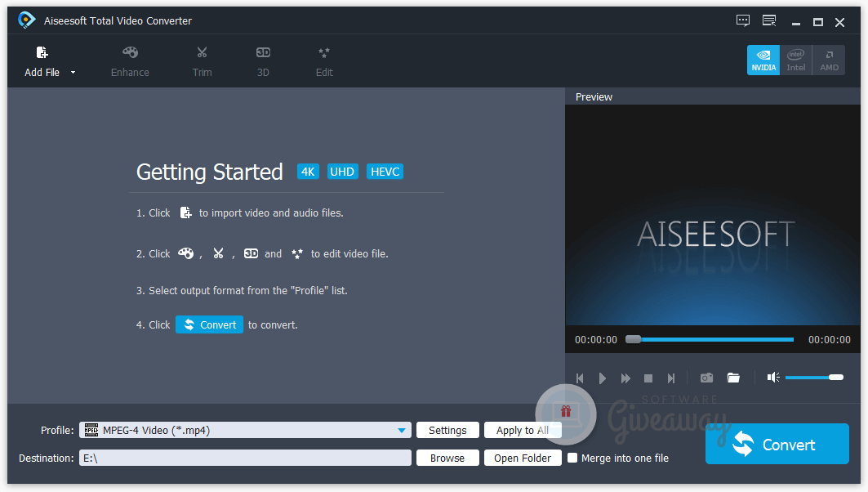Open the Edit effects tool
Screen dimensions: 868x492
point(324,61)
